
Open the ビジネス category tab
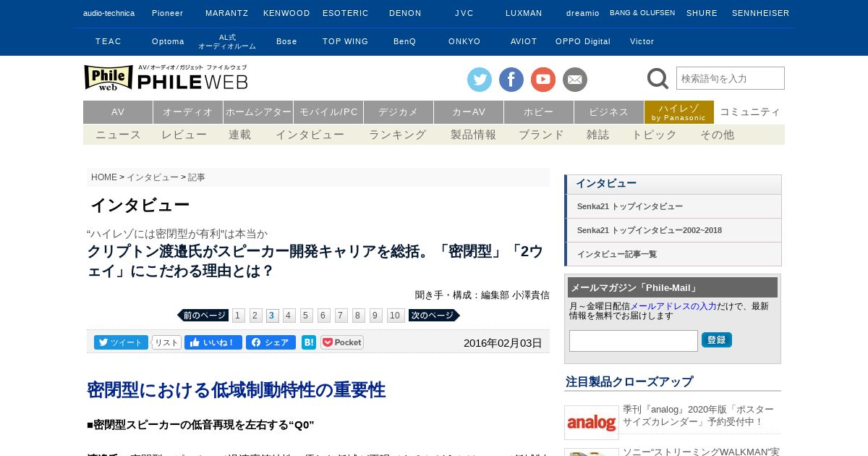point(609,112)
